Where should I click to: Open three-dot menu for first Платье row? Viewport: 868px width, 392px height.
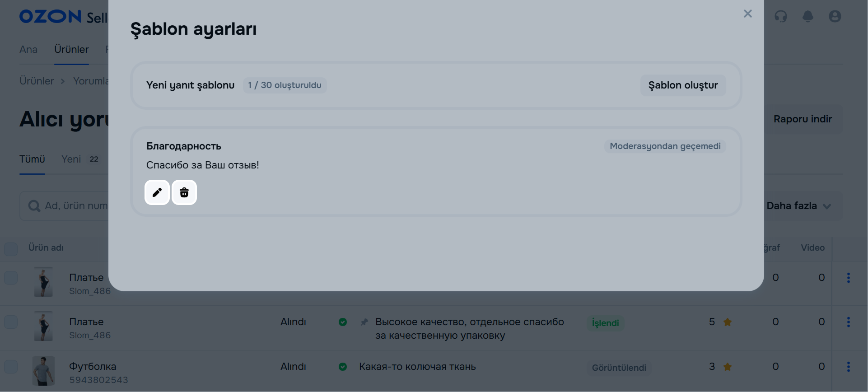848,278
